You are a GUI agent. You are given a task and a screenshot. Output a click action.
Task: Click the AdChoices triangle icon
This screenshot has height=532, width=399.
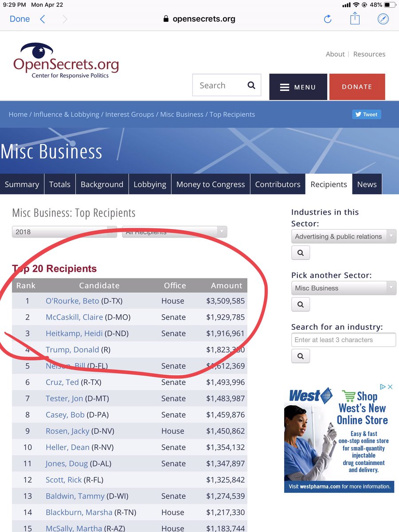pyautogui.click(x=383, y=387)
